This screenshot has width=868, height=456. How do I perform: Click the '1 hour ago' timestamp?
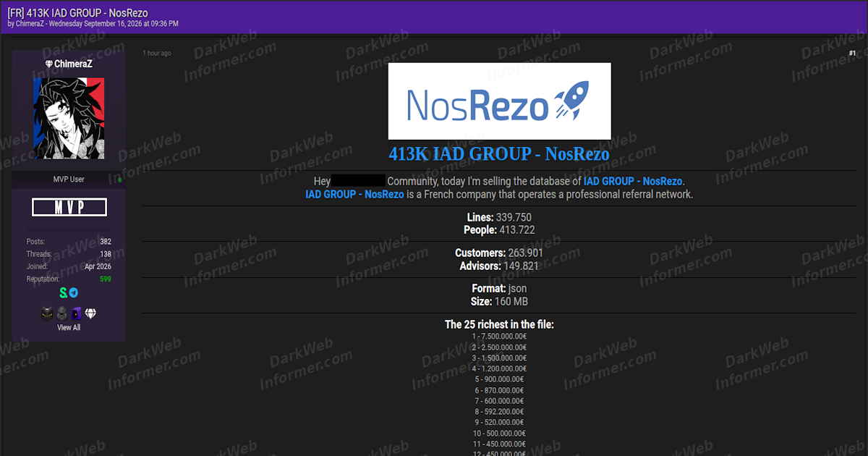157,53
